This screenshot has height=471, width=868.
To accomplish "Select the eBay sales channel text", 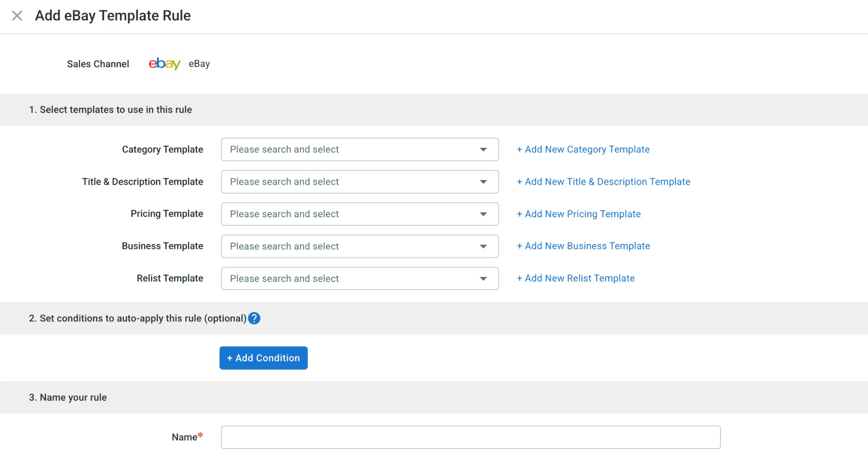I will pos(199,64).
